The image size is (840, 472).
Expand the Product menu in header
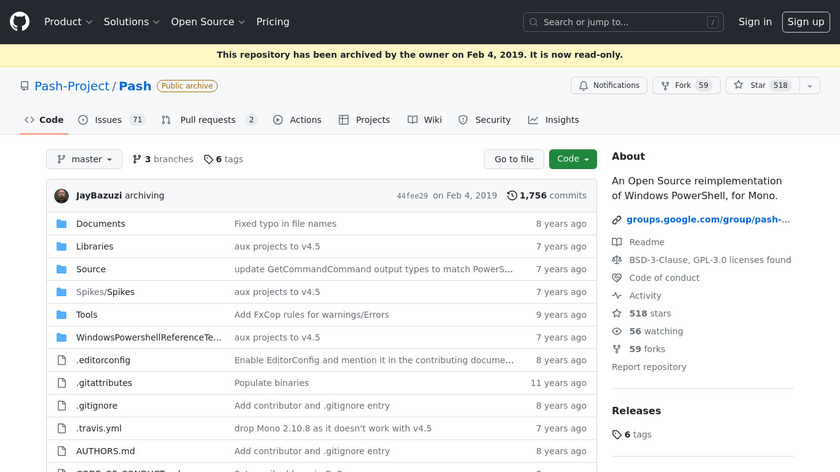click(x=68, y=22)
